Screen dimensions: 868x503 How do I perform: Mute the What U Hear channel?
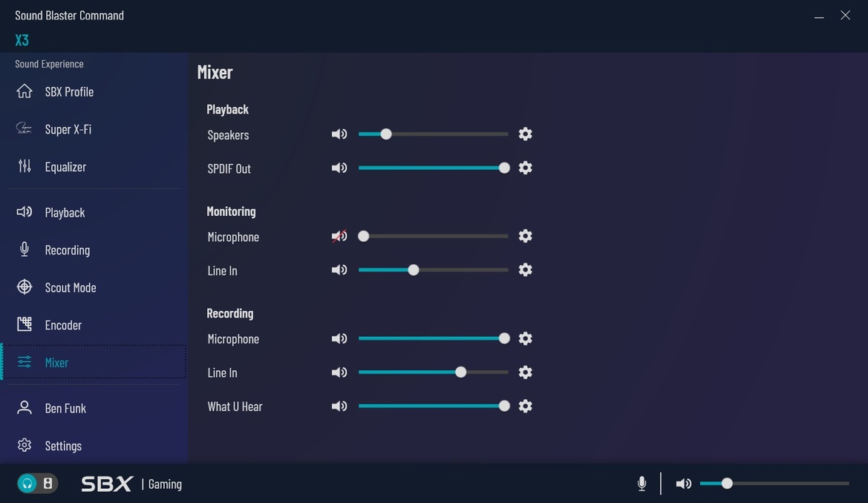[339, 406]
